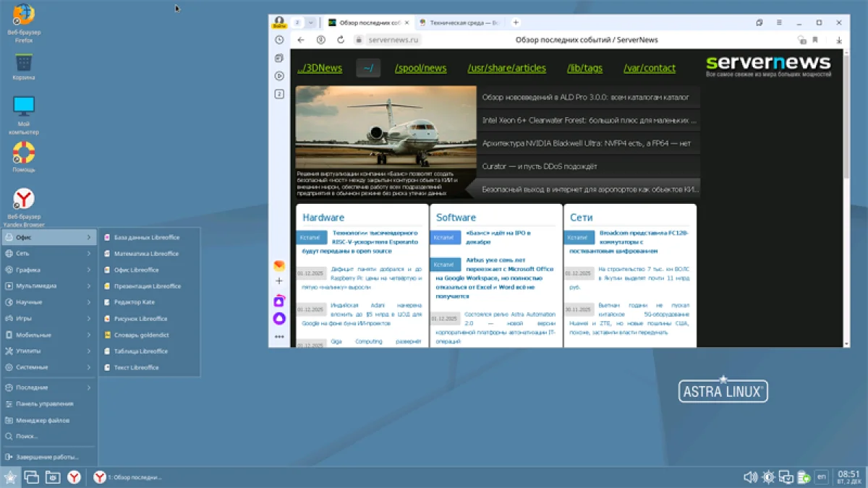Open the volume slider from the system tray
Image resolution: width=868 pixels, height=488 pixels.
click(x=751, y=476)
